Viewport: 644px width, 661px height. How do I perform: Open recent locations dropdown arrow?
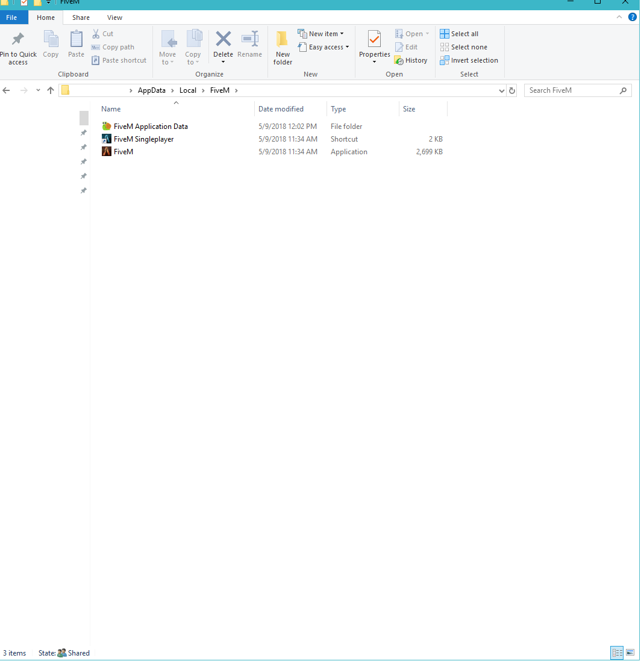(38, 90)
